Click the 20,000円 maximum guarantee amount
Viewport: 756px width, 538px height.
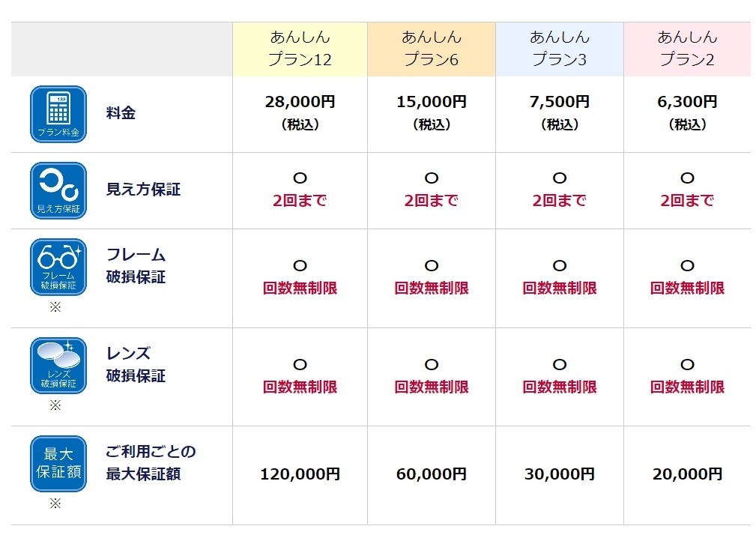pos(687,474)
